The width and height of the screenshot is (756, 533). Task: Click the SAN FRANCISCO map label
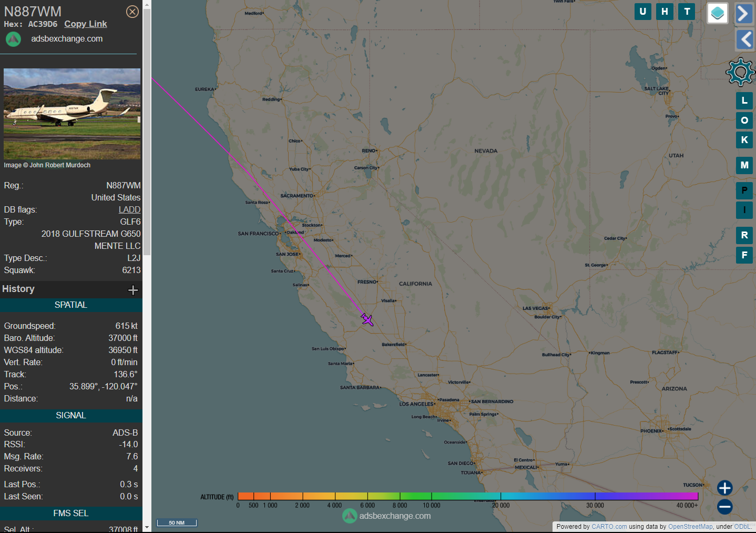coord(258,234)
